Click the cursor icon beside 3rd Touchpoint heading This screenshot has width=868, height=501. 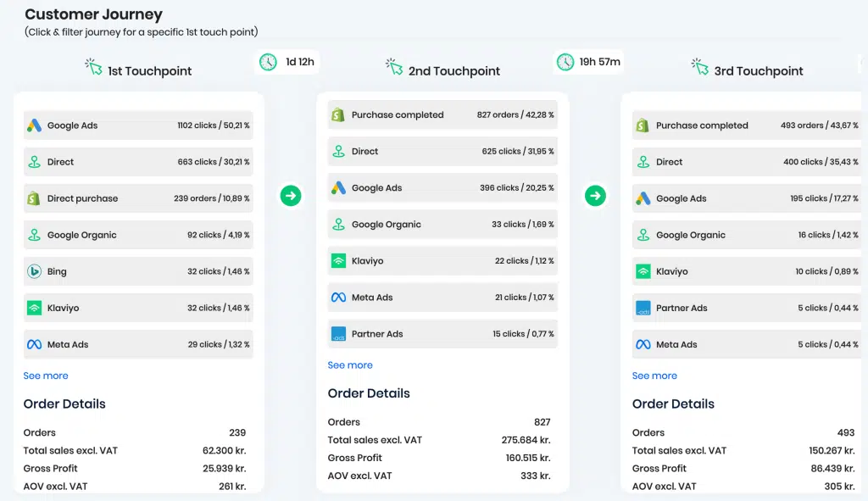tap(699, 67)
